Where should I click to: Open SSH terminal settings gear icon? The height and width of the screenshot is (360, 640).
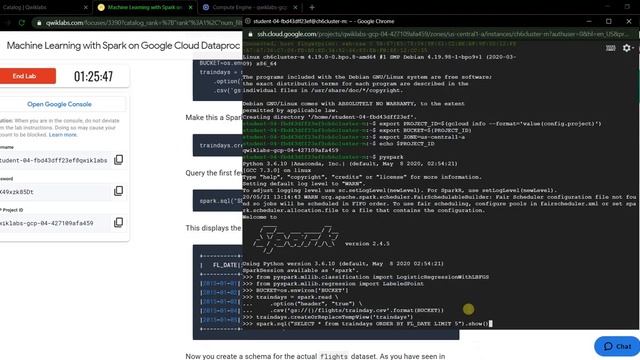[627, 48]
